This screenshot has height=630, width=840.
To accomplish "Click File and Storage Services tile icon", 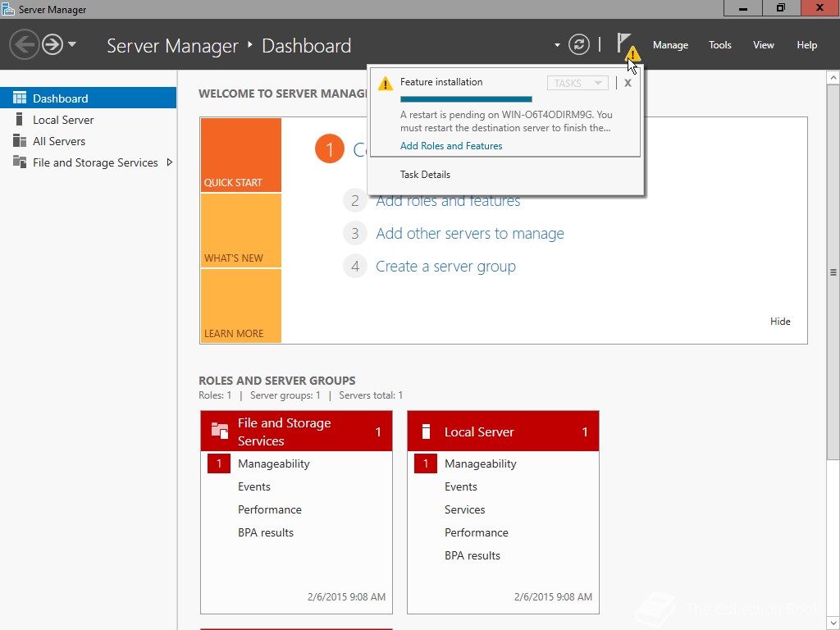I will (x=220, y=431).
